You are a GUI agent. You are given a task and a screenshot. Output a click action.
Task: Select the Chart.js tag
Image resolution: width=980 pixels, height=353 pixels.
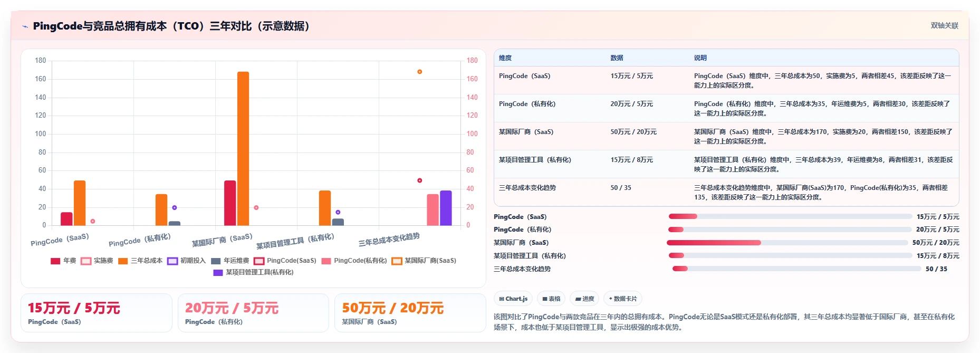[x=513, y=299]
